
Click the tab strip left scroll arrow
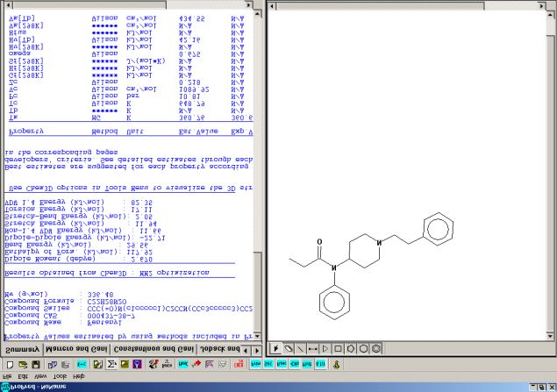point(246,350)
